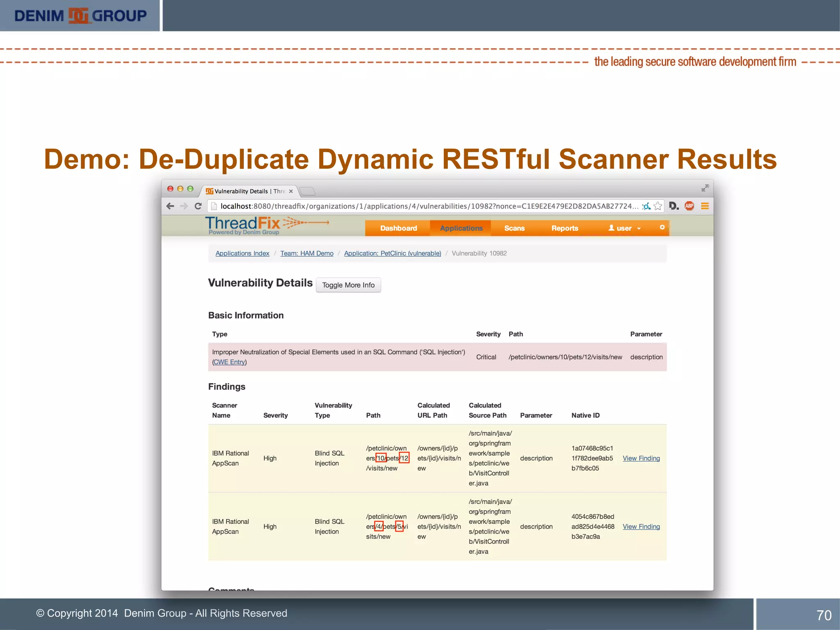Click the Toggle More Info button
The height and width of the screenshot is (630, 840).
tap(348, 285)
